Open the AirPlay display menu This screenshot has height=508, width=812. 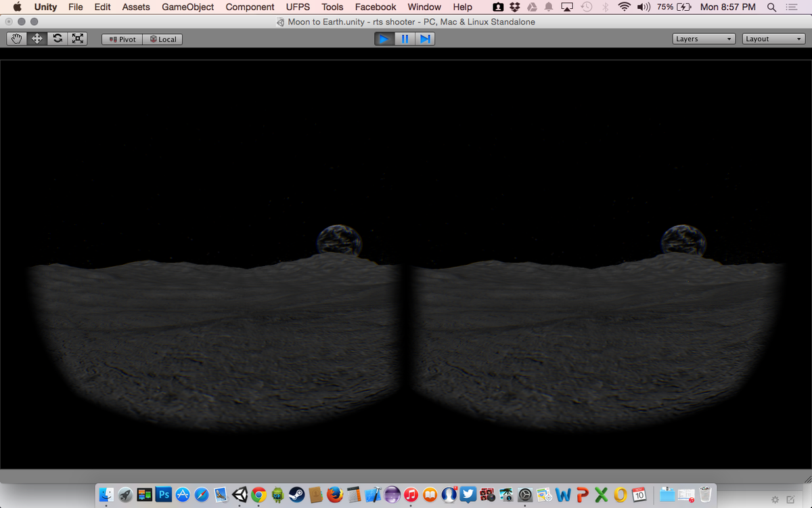[x=567, y=7]
